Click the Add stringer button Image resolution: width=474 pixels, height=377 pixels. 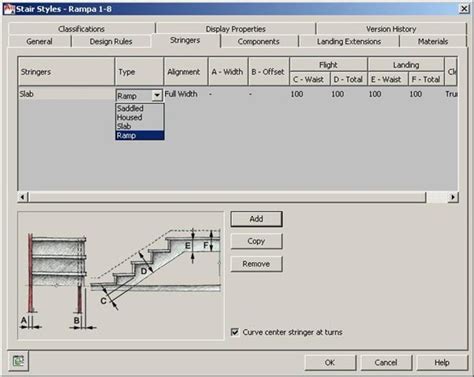(x=256, y=219)
